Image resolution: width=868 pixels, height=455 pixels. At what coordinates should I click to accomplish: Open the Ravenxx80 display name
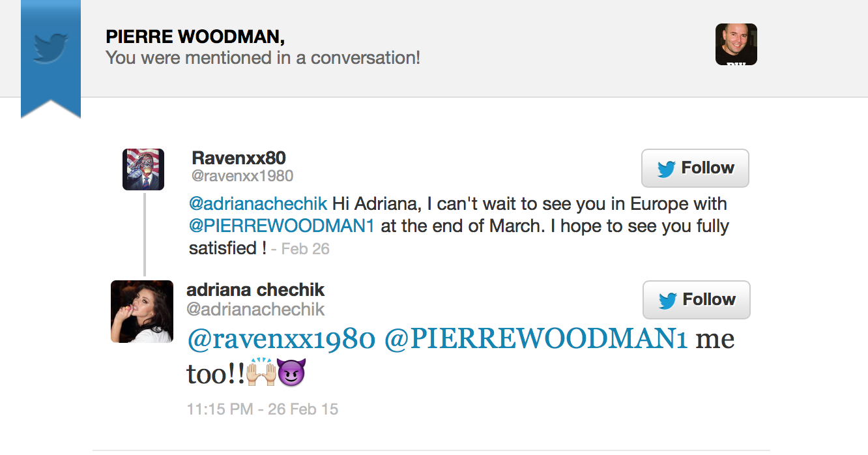click(x=239, y=158)
